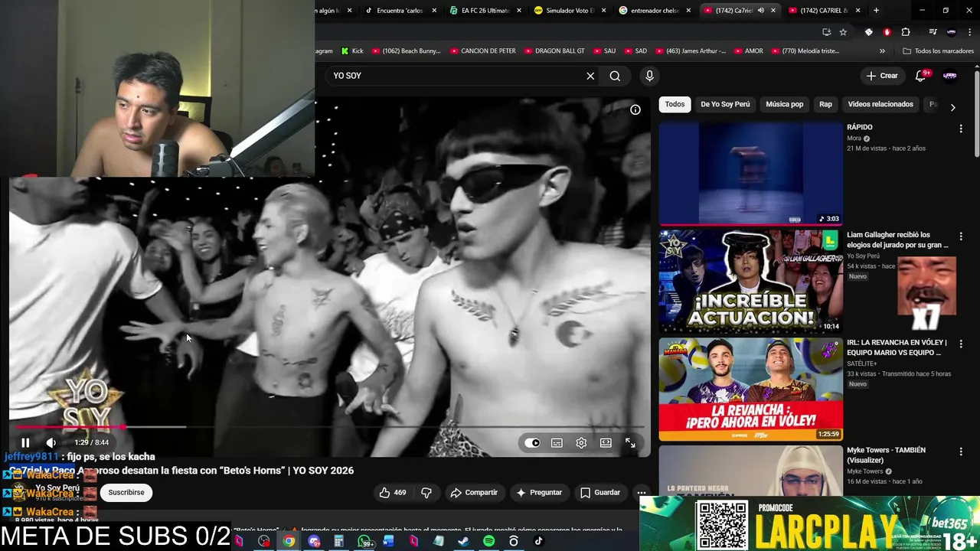Screen dimensions: 980x551
Task: Open La Revancha en Vóley thumbnail
Action: pyautogui.click(x=750, y=389)
